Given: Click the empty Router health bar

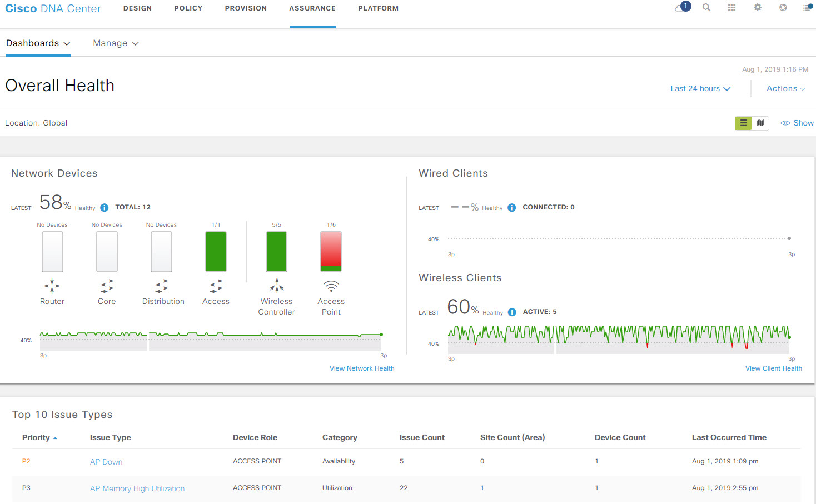Looking at the screenshot, I should pos(52,252).
